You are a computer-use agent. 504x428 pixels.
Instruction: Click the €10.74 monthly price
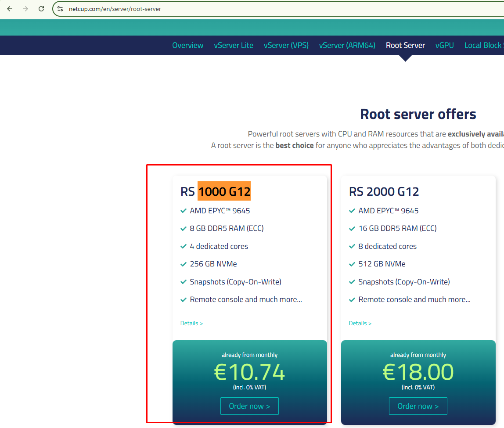[x=249, y=372]
